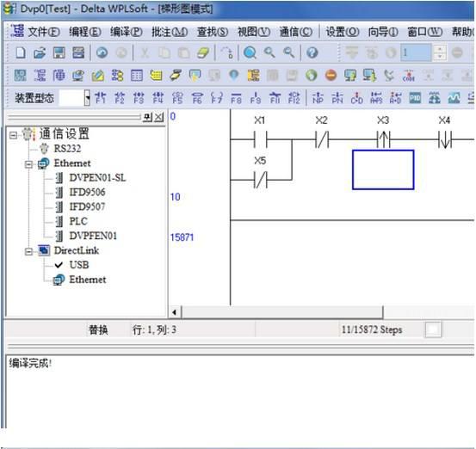Open the 视图(V) menu
This screenshot has height=449, width=476.
pyautogui.click(x=254, y=32)
